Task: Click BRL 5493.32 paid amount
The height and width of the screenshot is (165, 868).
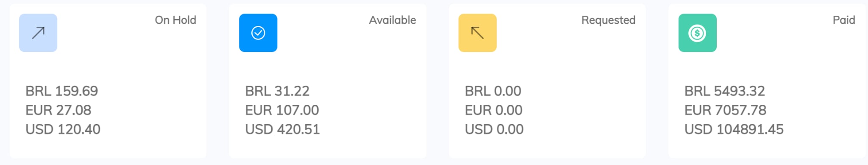Action: click(x=725, y=91)
